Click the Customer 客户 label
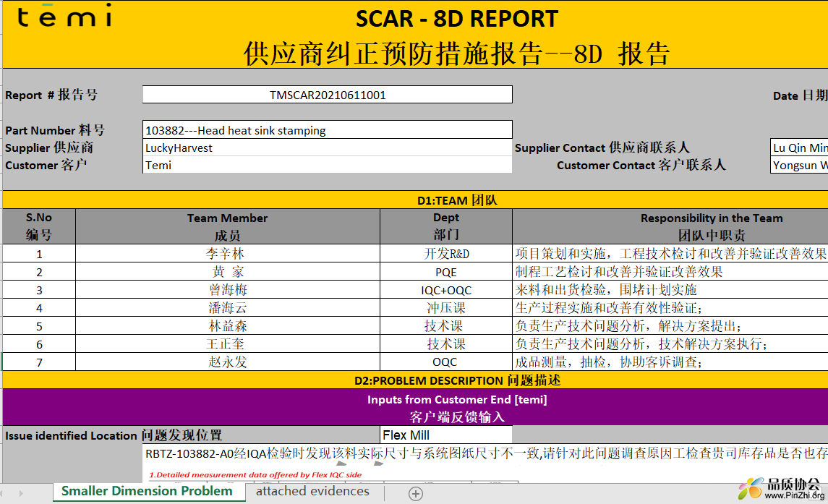 click(46, 166)
